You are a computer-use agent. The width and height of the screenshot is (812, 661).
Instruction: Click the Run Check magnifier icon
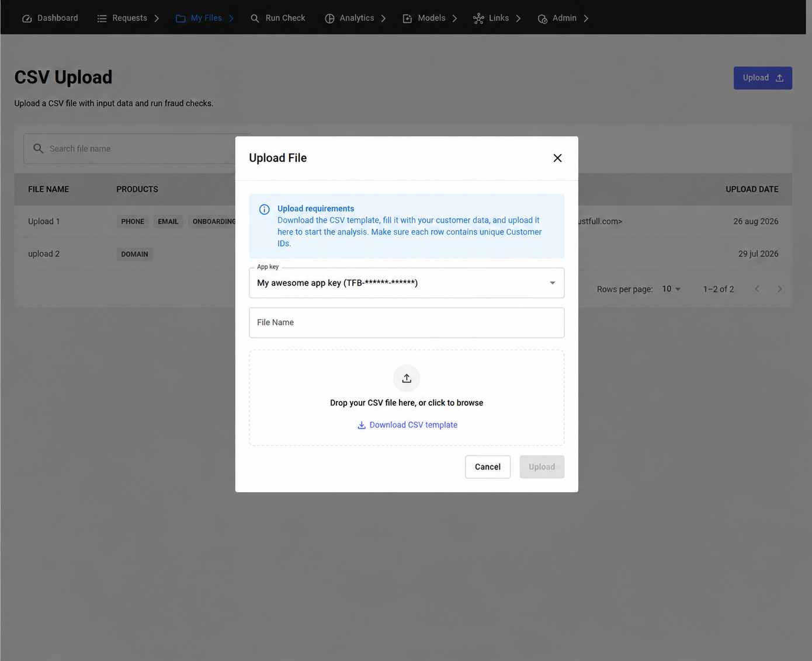point(255,19)
